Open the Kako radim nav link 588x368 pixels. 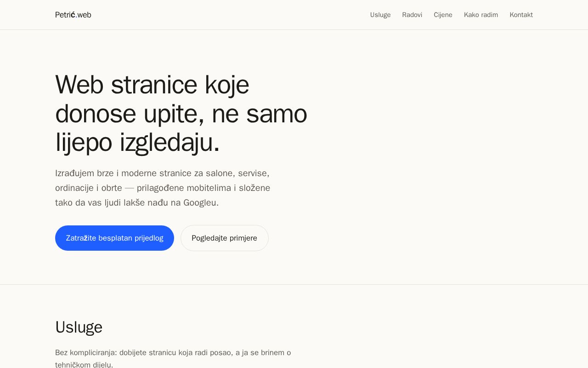481,15
